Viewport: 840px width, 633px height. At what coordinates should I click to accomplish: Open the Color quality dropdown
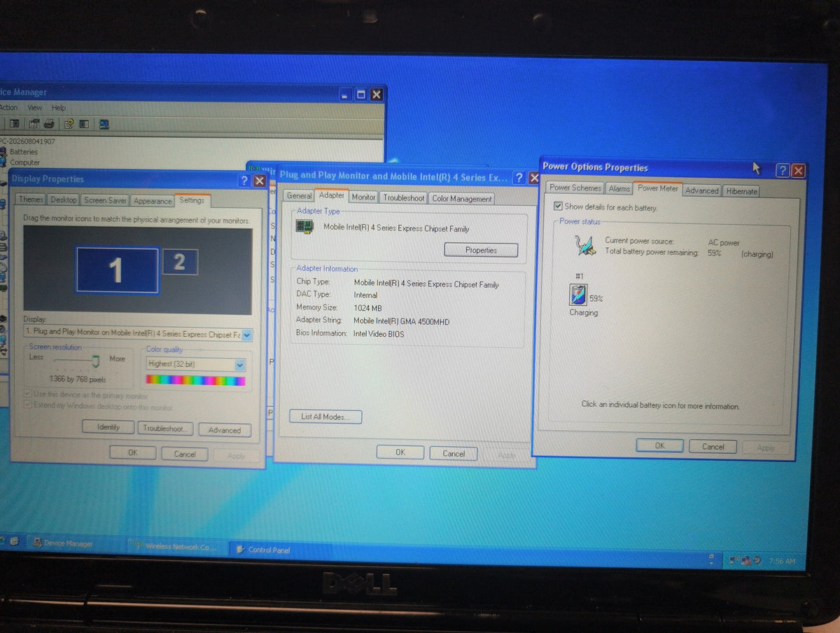[x=239, y=364]
